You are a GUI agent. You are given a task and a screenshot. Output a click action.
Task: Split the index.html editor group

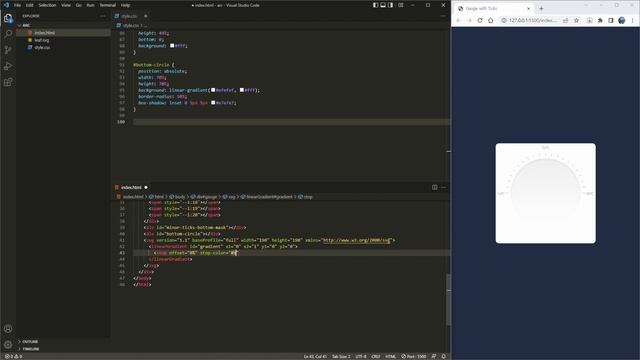(435, 187)
